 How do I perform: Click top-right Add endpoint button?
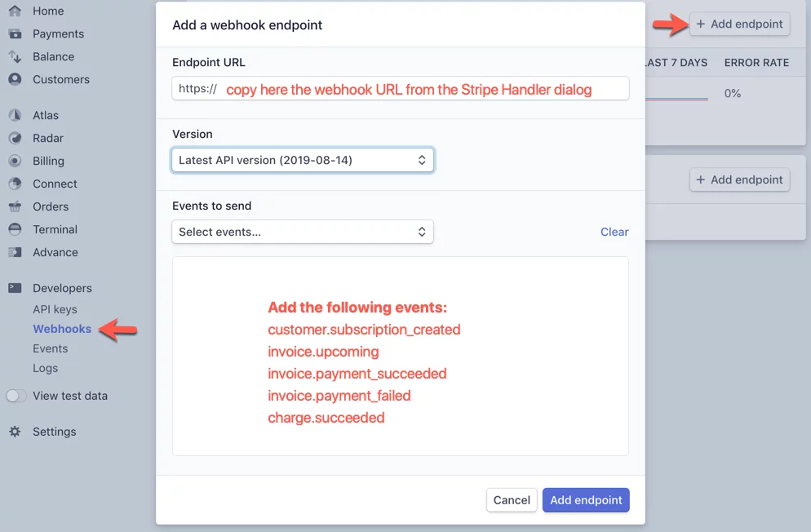[x=739, y=24]
